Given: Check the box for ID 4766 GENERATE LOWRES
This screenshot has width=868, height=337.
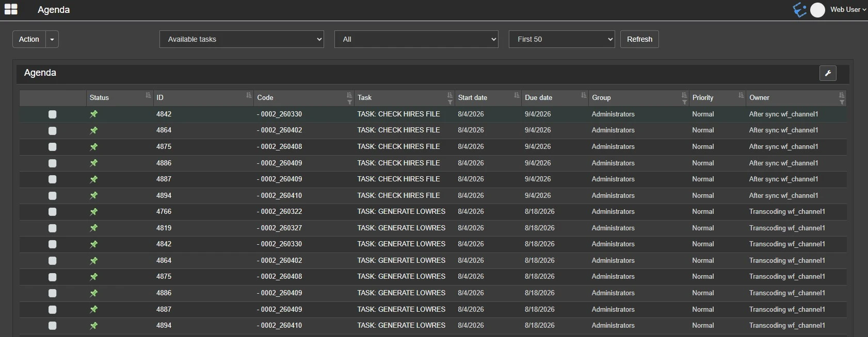Looking at the screenshot, I should pyautogui.click(x=53, y=212).
